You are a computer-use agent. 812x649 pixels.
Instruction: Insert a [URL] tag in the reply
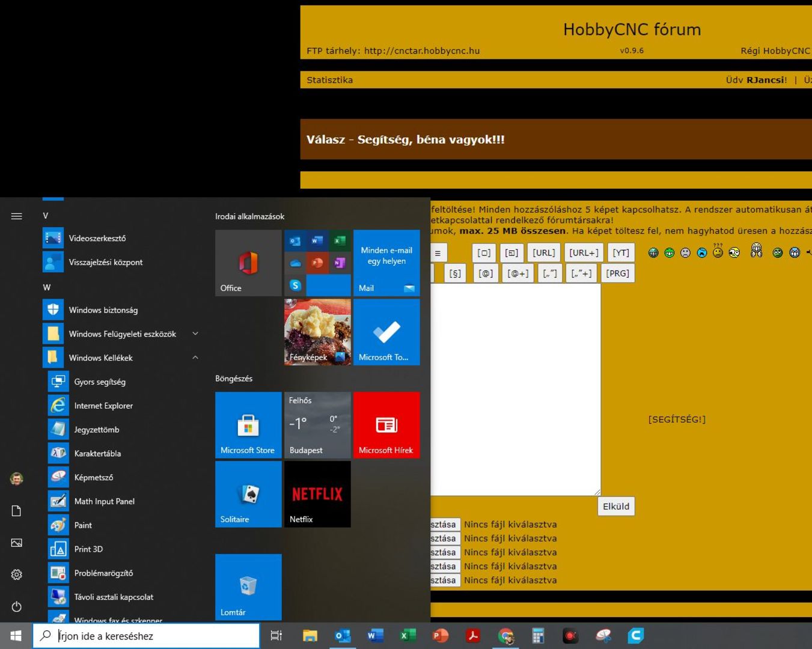[x=543, y=253]
